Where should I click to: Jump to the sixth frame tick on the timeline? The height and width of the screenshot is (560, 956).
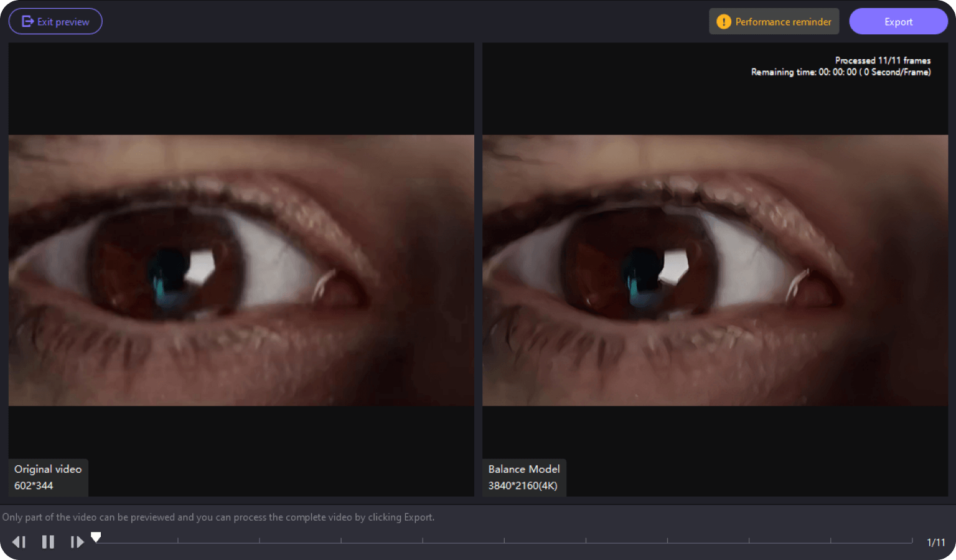click(504, 541)
